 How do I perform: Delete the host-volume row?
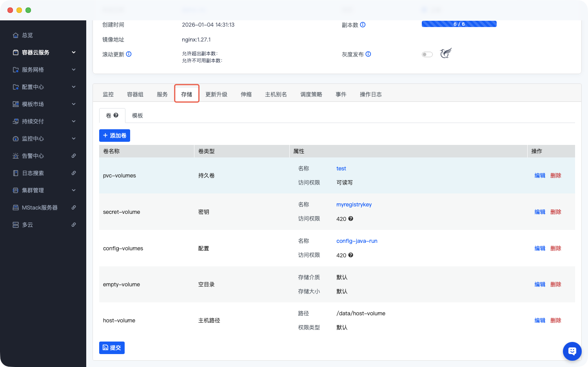(x=555, y=320)
